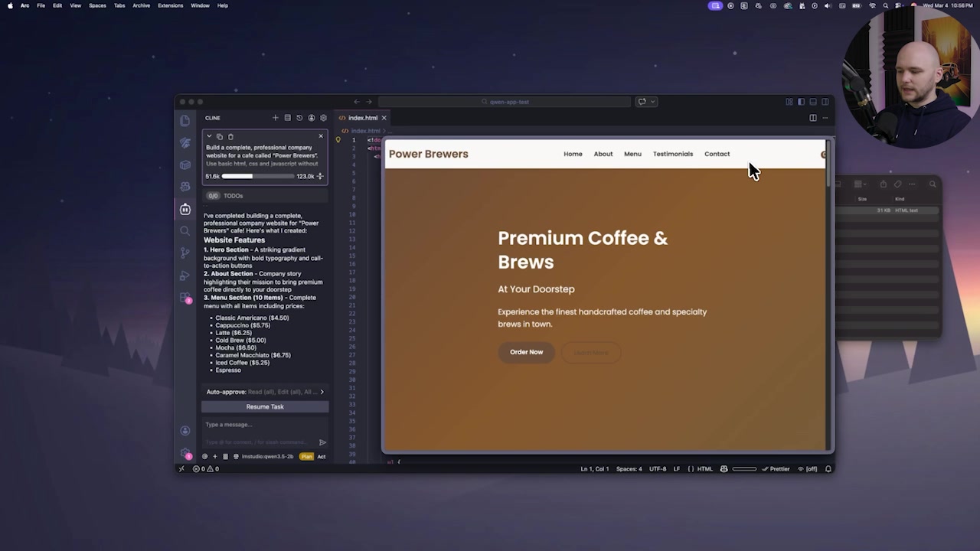Open Prettier formatter status in the status bar
The width and height of the screenshot is (980, 551).
tap(776, 469)
